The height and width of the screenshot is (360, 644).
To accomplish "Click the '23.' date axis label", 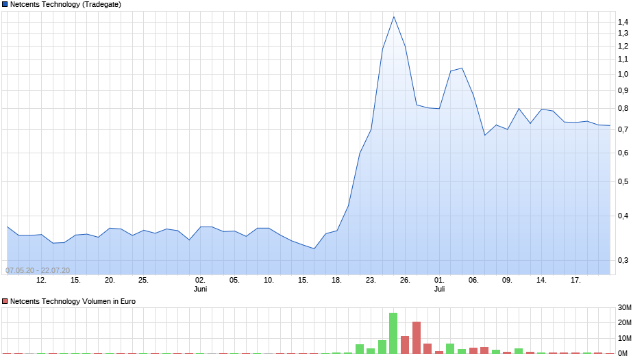I will [371, 281].
